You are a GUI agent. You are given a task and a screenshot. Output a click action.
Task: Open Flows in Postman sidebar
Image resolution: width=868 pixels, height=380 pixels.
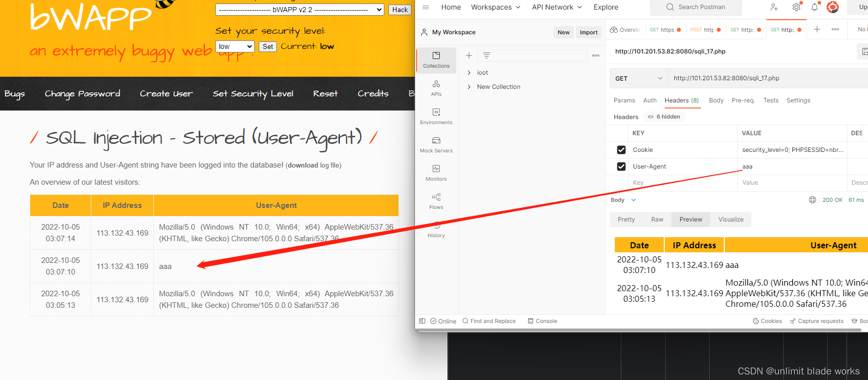tap(436, 201)
